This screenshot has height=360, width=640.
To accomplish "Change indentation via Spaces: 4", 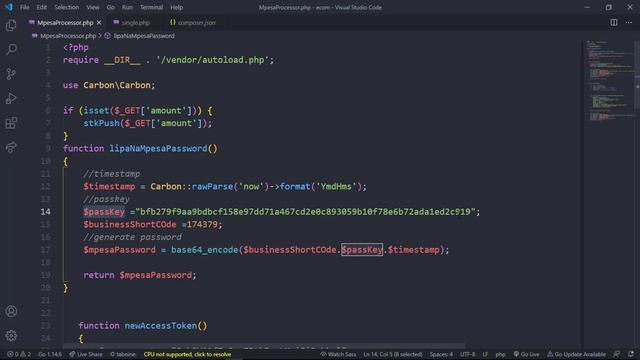I will pos(441,354).
